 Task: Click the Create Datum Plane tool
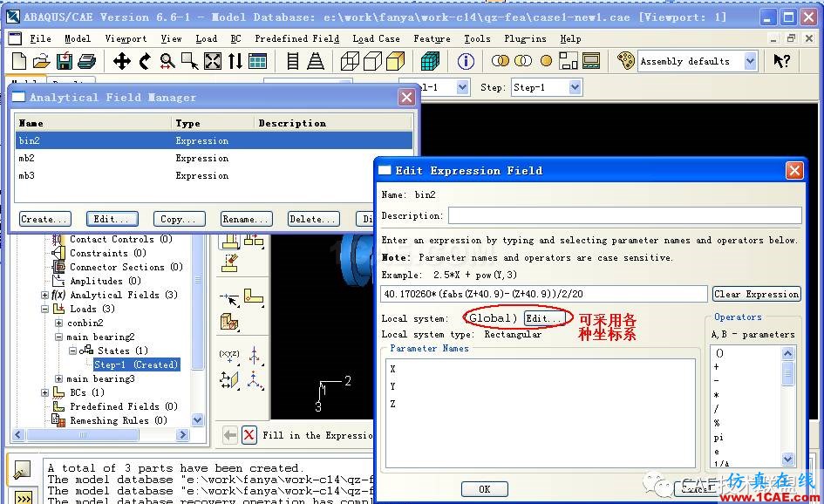(229, 379)
